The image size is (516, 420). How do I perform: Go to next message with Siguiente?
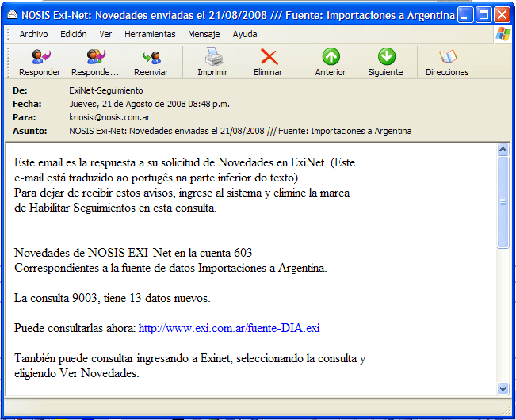click(386, 62)
